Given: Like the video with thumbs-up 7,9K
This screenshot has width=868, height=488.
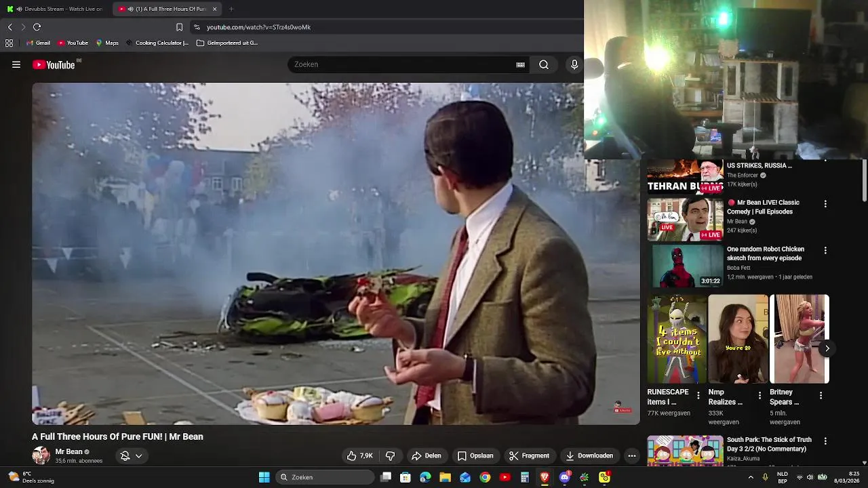Looking at the screenshot, I should (359, 455).
